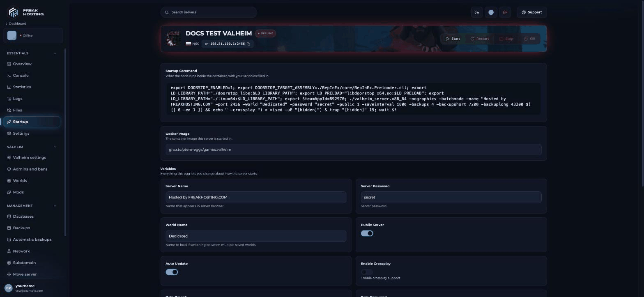
Task: Click the Worlds globe icon
Action: [9, 181]
